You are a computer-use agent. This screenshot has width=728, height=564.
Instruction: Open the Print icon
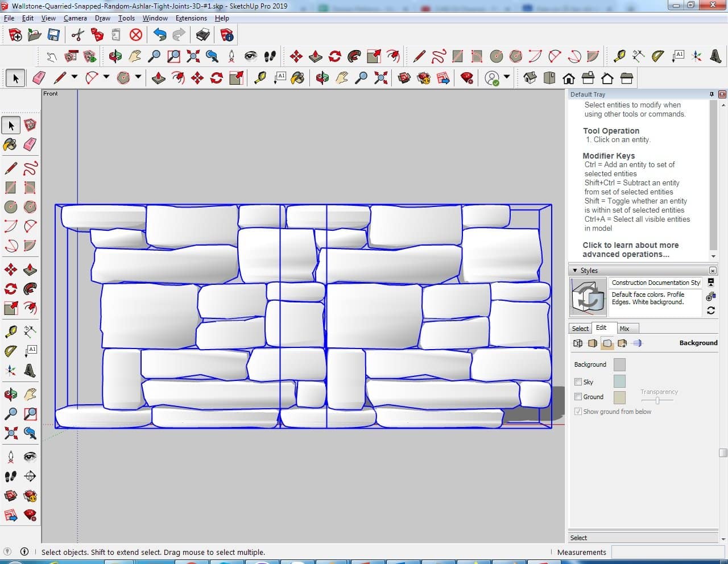(x=203, y=35)
